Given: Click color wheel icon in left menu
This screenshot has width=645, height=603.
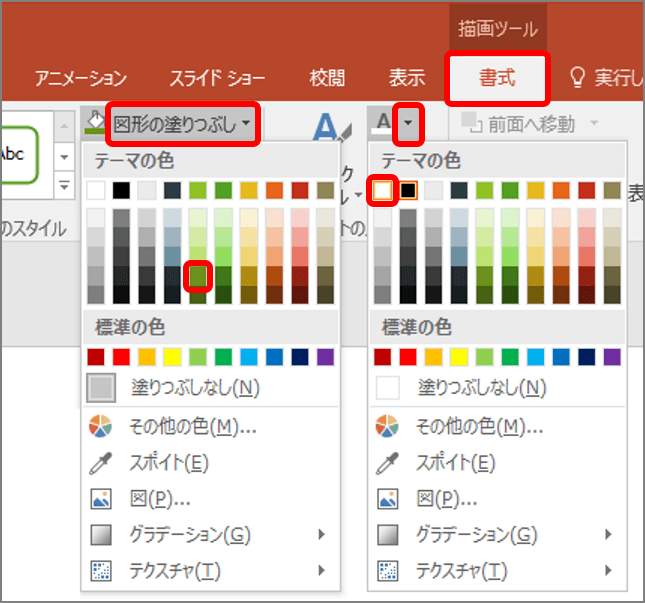Looking at the screenshot, I should coord(100,426).
